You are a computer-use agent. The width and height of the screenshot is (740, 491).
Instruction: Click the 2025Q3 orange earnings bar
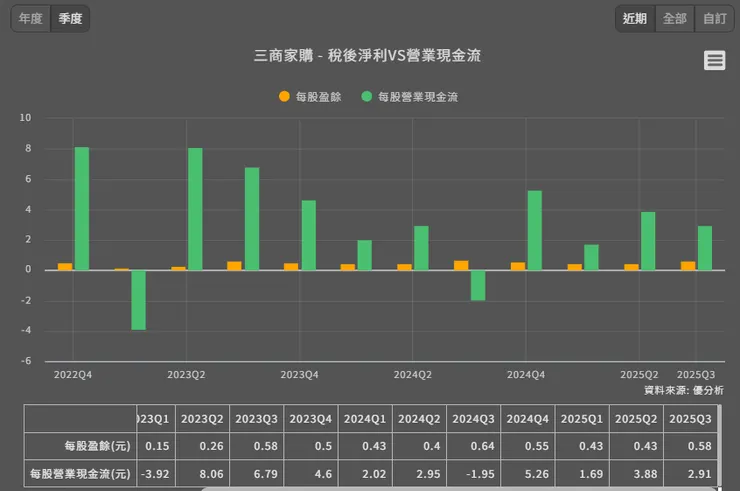(688, 266)
